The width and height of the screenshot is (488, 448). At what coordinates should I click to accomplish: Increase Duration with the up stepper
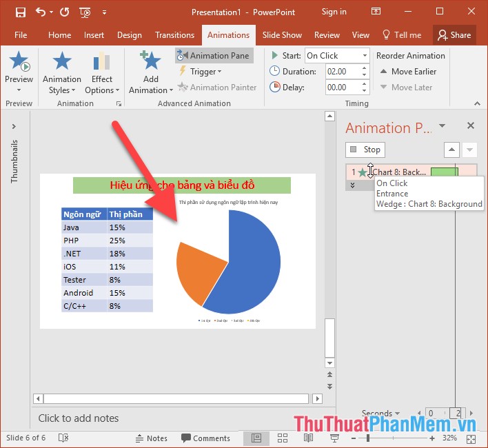coord(365,68)
